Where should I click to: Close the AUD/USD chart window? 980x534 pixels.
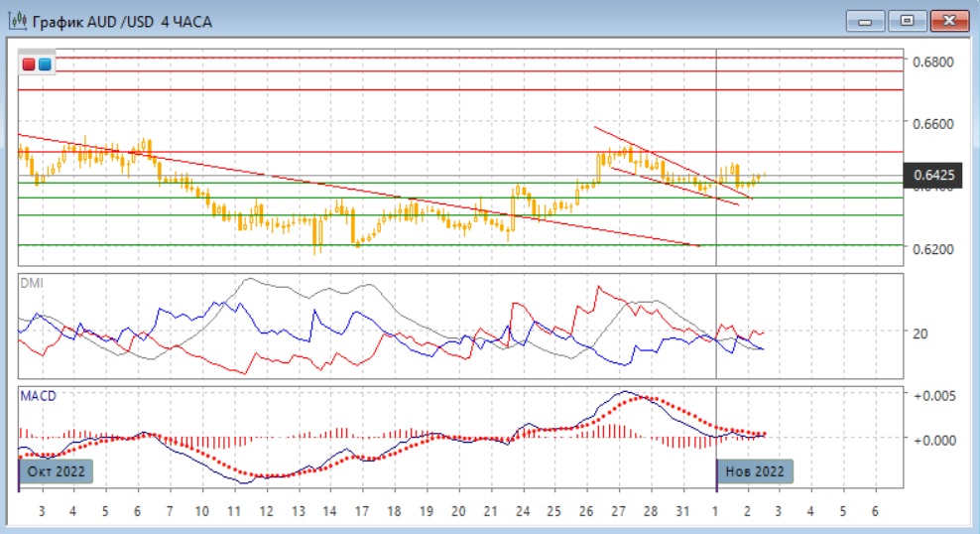[949, 20]
